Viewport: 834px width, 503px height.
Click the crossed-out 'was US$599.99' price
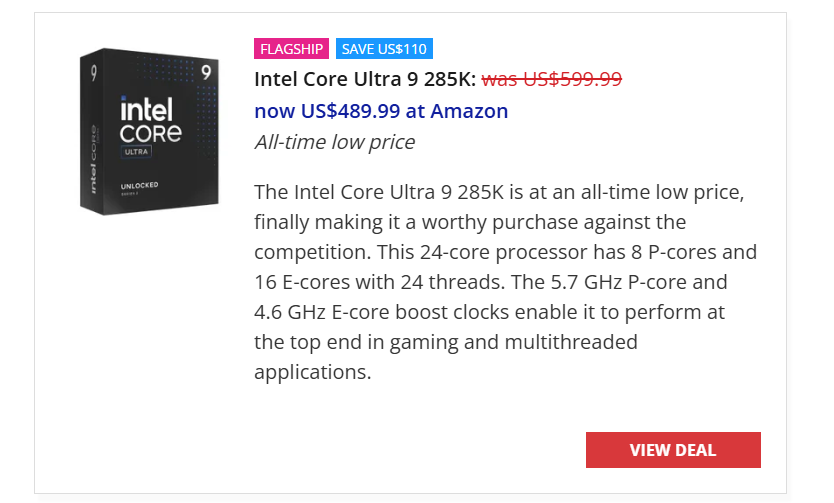pyautogui.click(x=552, y=79)
